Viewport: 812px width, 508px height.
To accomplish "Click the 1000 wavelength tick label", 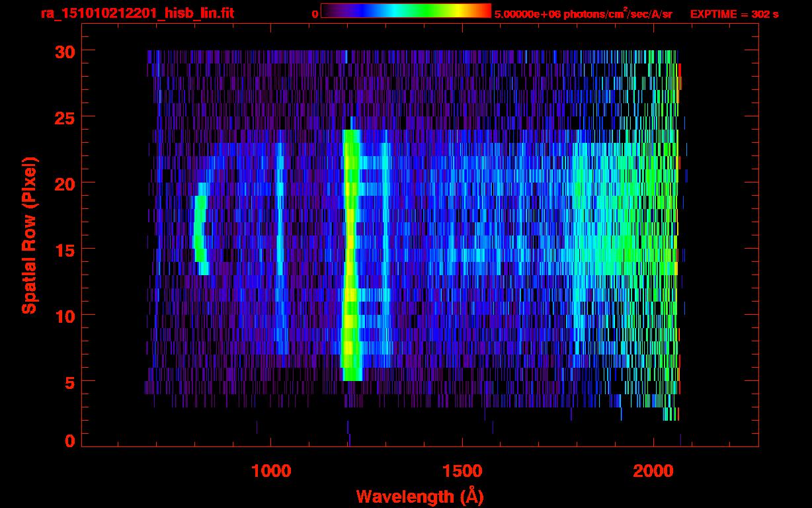I will [x=271, y=471].
